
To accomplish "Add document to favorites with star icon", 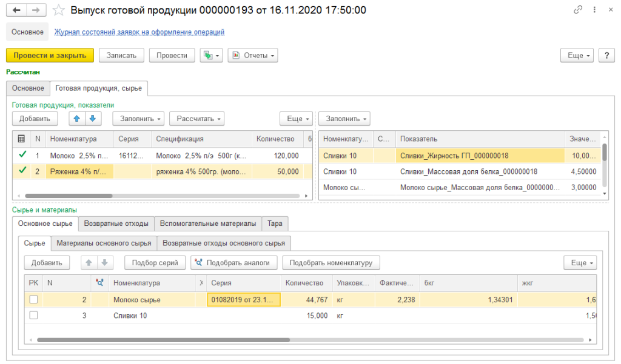I will tap(59, 10).
